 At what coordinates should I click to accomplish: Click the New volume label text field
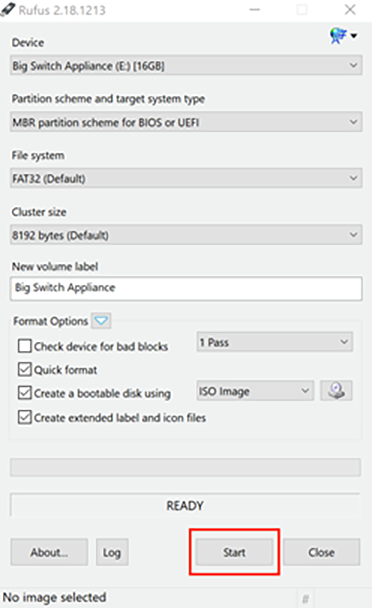pos(186,288)
